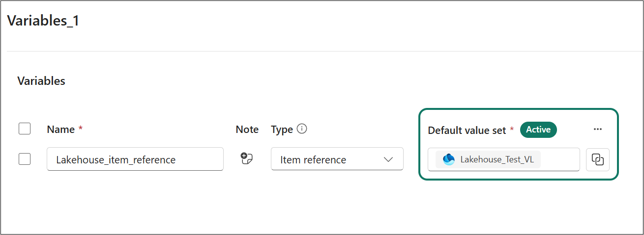Click the Variables section heading

tap(41, 81)
